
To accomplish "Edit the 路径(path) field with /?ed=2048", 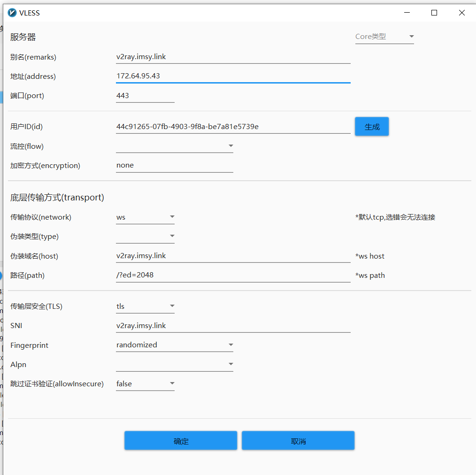I will tap(233, 276).
